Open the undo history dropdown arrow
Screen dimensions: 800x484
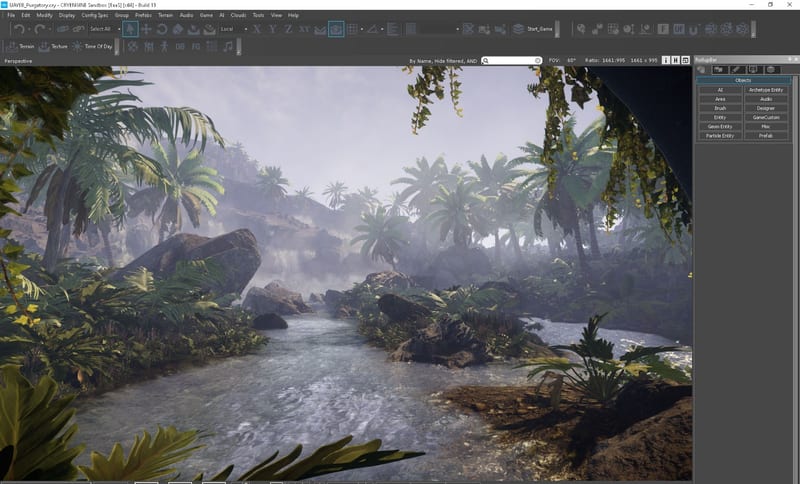pyautogui.click(x=29, y=30)
